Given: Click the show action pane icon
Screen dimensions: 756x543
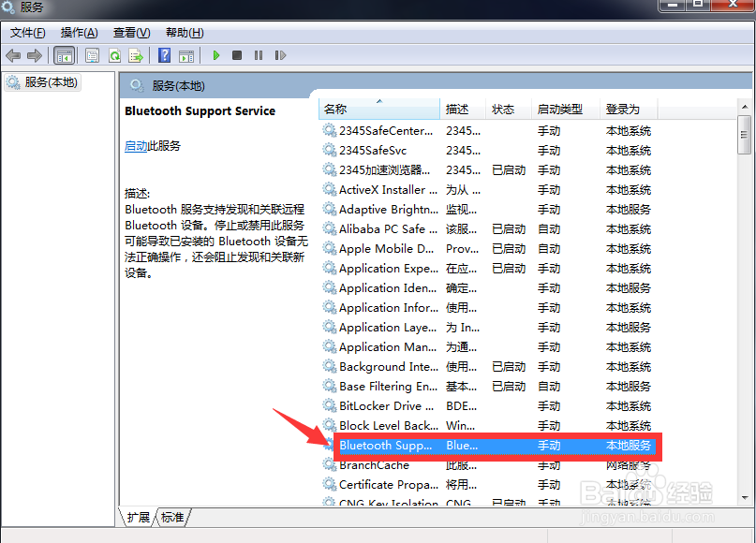Looking at the screenshot, I should point(185,55).
